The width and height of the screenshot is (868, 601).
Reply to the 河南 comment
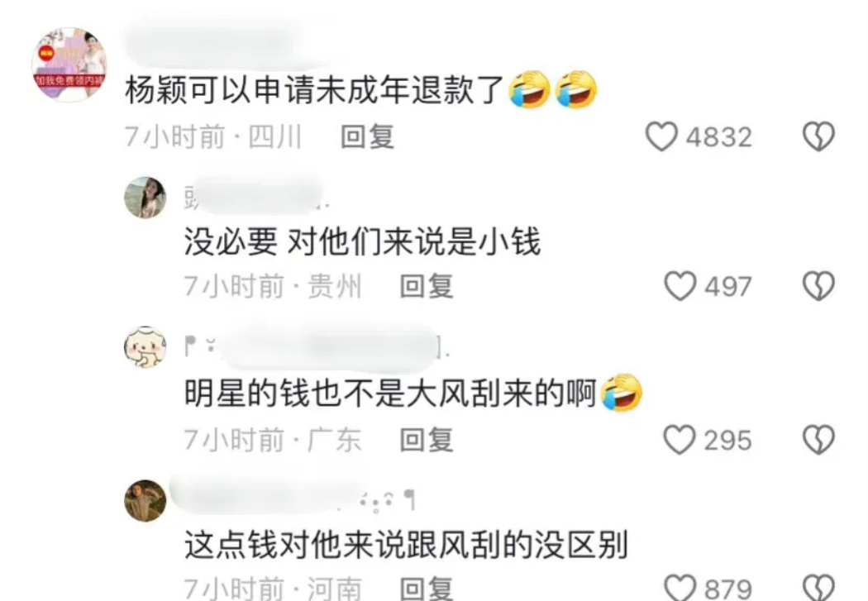(x=427, y=589)
